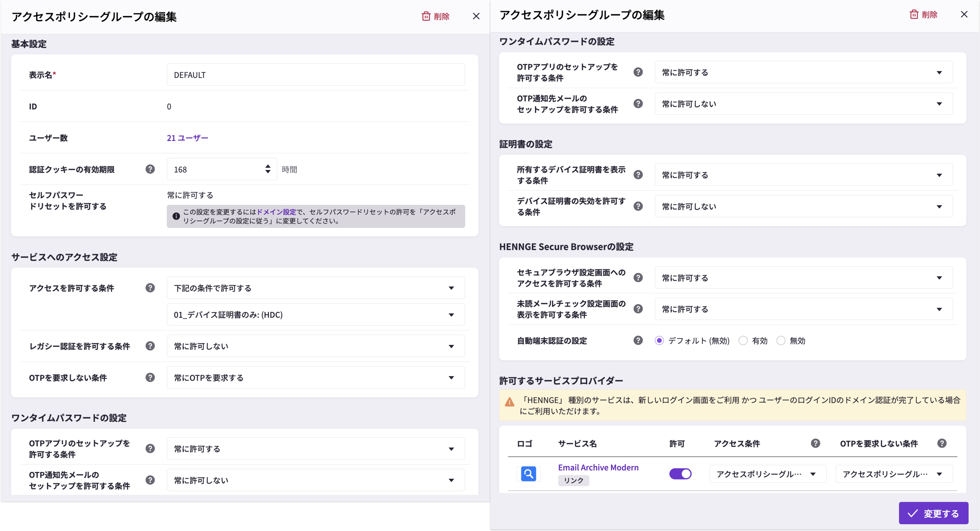Select 無効 radio for 自動端末認証

pos(781,341)
